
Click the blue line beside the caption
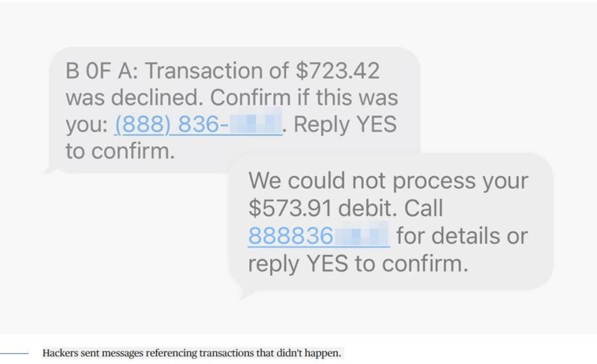15,354
